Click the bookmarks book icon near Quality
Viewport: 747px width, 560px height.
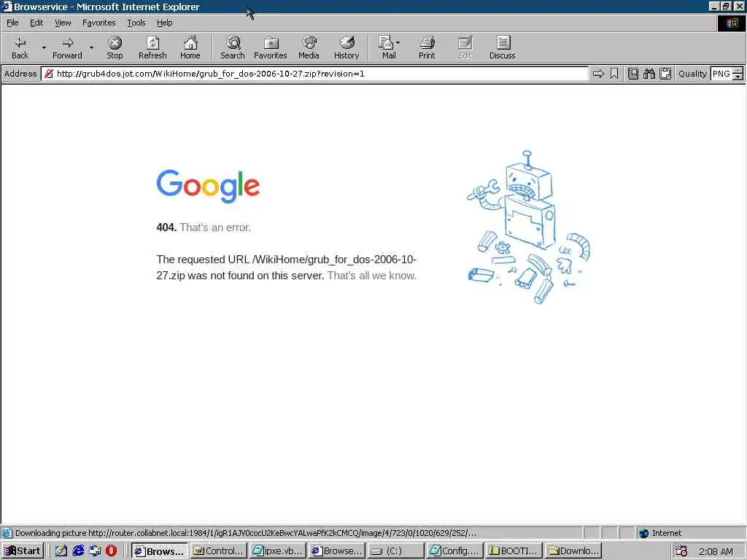(633, 74)
